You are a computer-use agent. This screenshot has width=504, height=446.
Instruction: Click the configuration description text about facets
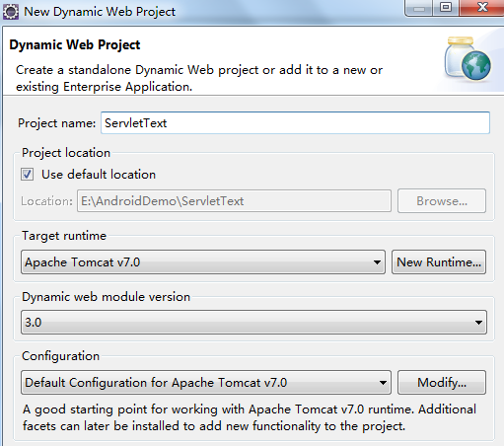click(x=250, y=417)
